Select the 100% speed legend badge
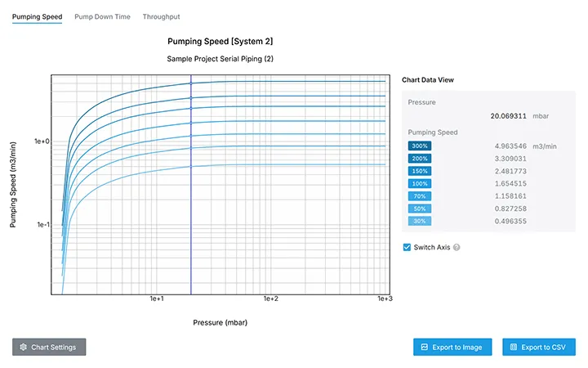Image resolution: width=588 pixels, height=368 pixels. (420, 184)
